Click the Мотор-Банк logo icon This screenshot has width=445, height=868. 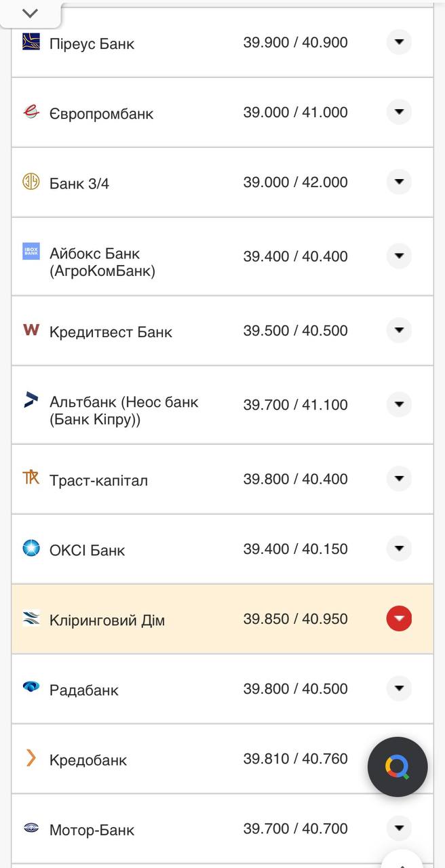click(x=30, y=829)
